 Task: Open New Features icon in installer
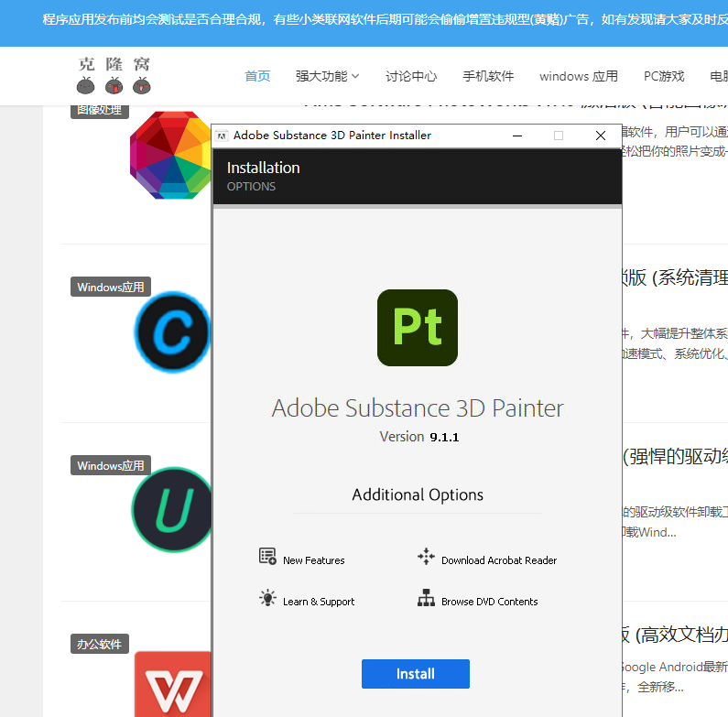point(267,556)
